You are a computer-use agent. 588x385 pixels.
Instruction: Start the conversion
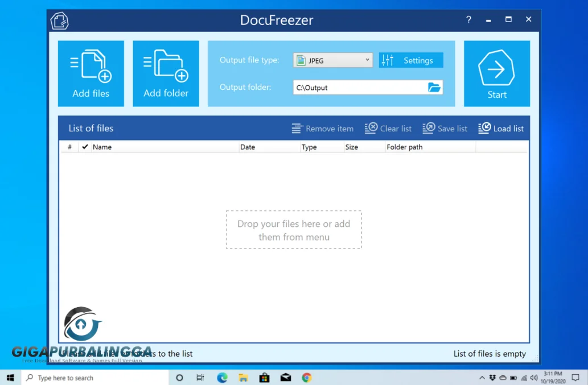click(497, 73)
